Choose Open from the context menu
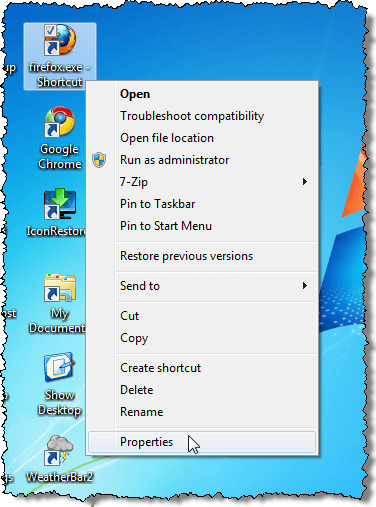376x507 pixels. [x=202, y=94]
